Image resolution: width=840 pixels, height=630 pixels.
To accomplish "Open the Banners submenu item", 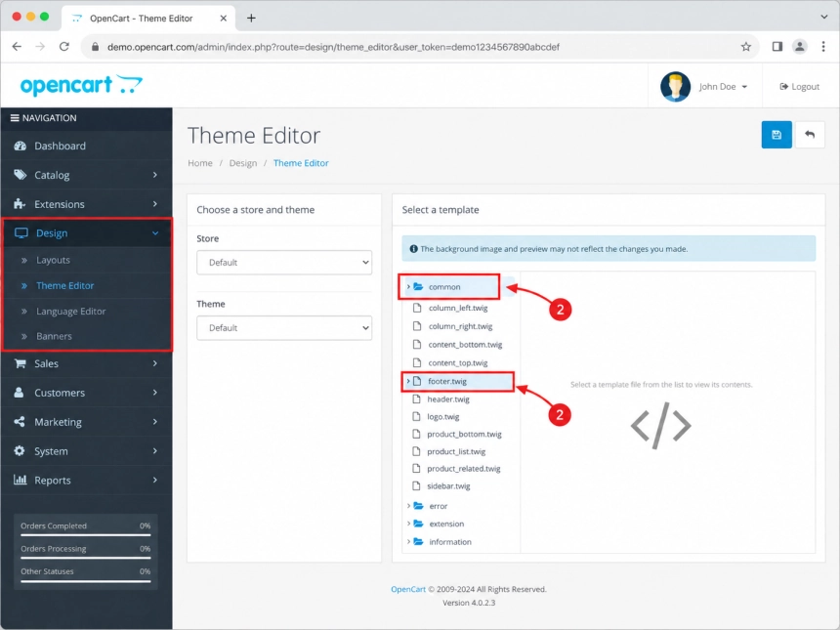I will [54, 336].
